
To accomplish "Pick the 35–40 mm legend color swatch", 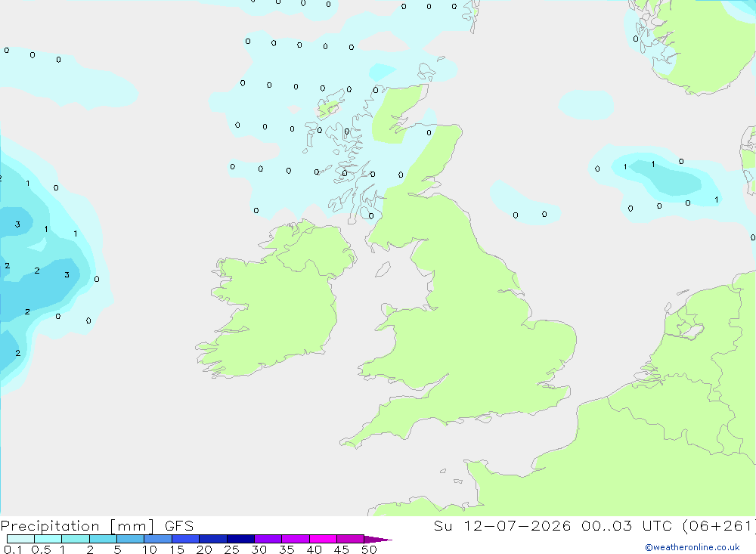I will coord(296,539).
